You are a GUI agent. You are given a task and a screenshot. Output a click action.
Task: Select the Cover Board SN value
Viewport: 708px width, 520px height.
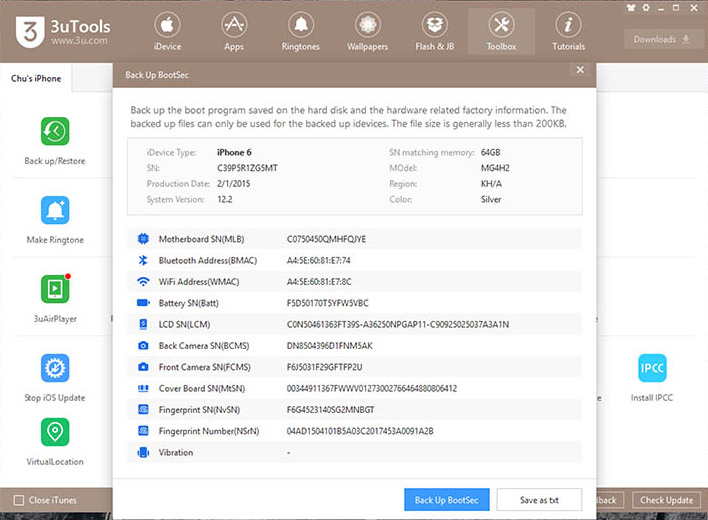click(x=372, y=388)
